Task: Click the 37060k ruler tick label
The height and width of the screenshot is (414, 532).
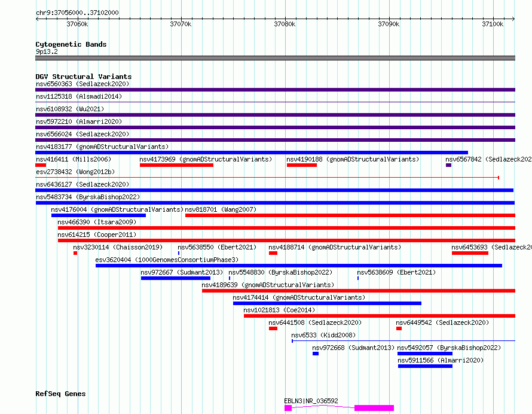Action: [x=77, y=24]
